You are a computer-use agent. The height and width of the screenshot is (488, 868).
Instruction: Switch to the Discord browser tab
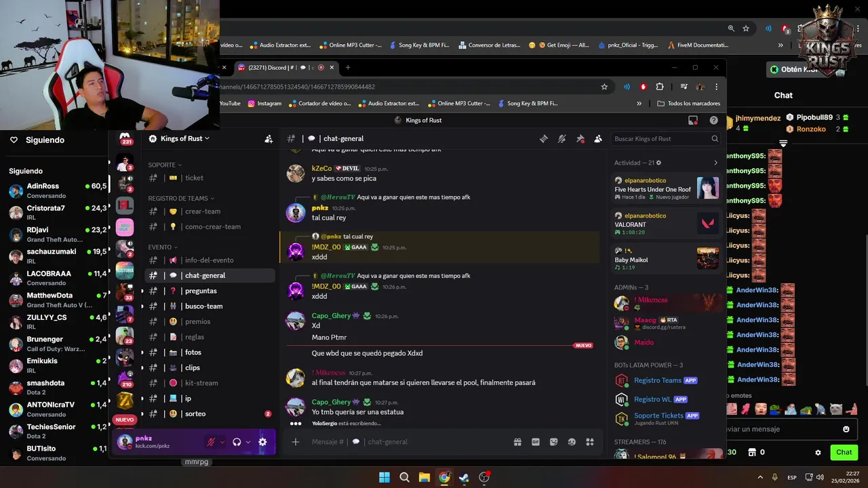pos(285,68)
